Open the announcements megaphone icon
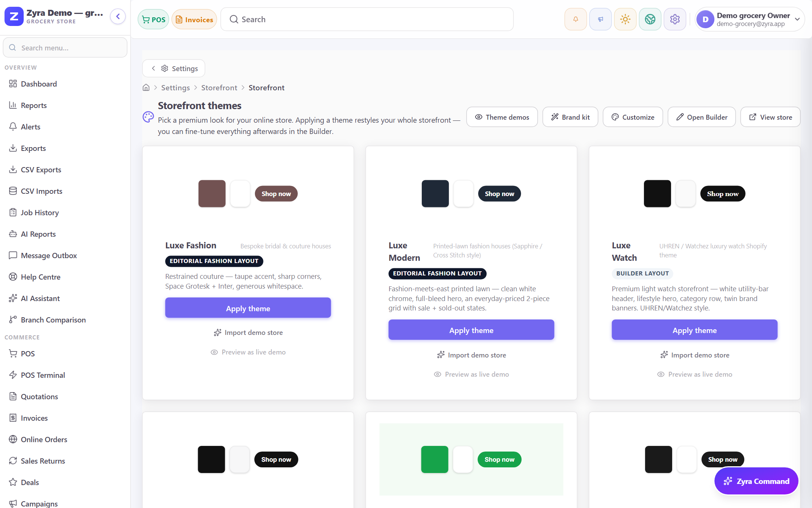 point(600,19)
